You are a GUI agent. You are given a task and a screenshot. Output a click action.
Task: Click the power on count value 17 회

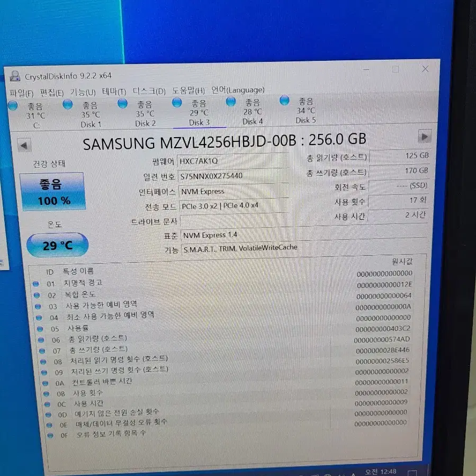coord(398,200)
